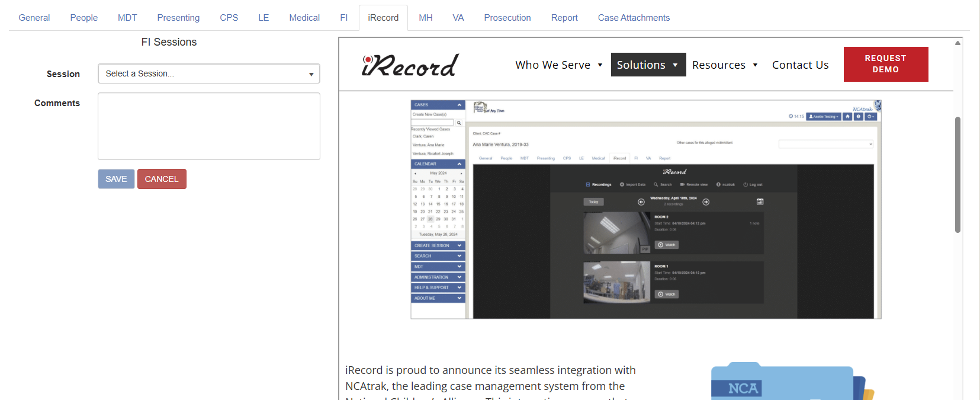Cancel the FI session form
This screenshot has width=980, height=400.
click(x=162, y=179)
